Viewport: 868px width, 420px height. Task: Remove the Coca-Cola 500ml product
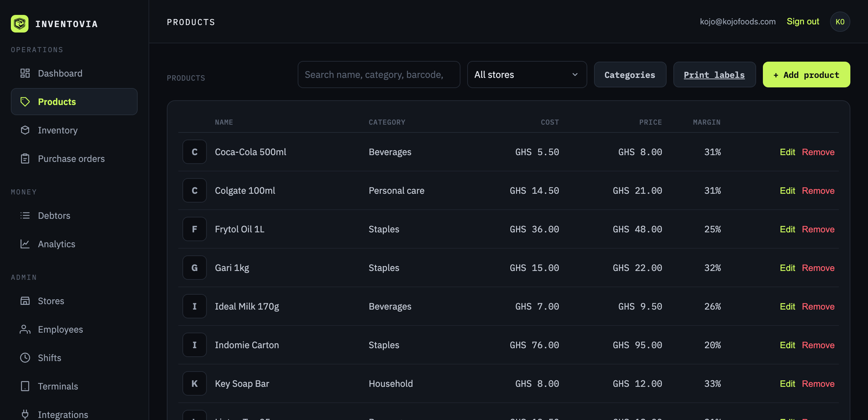pyautogui.click(x=818, y=152)
